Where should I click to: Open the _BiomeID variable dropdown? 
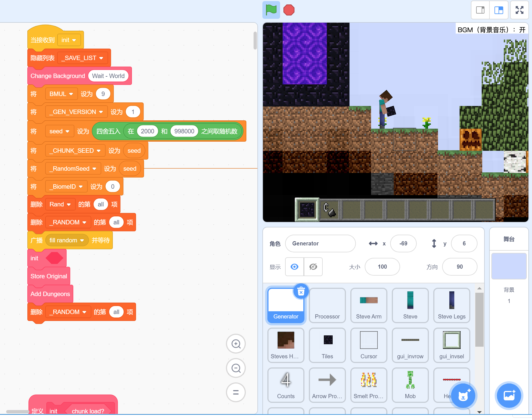click(66, 187)
